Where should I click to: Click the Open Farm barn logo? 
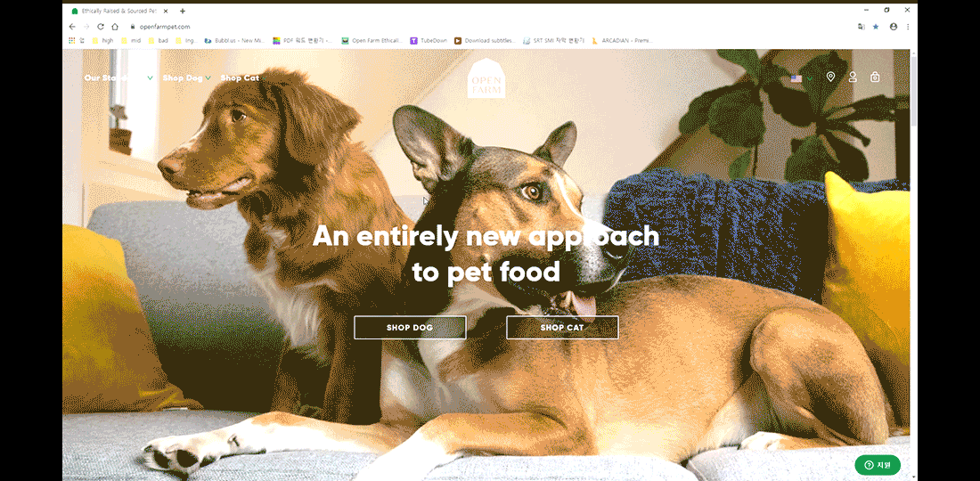[486, 78]
